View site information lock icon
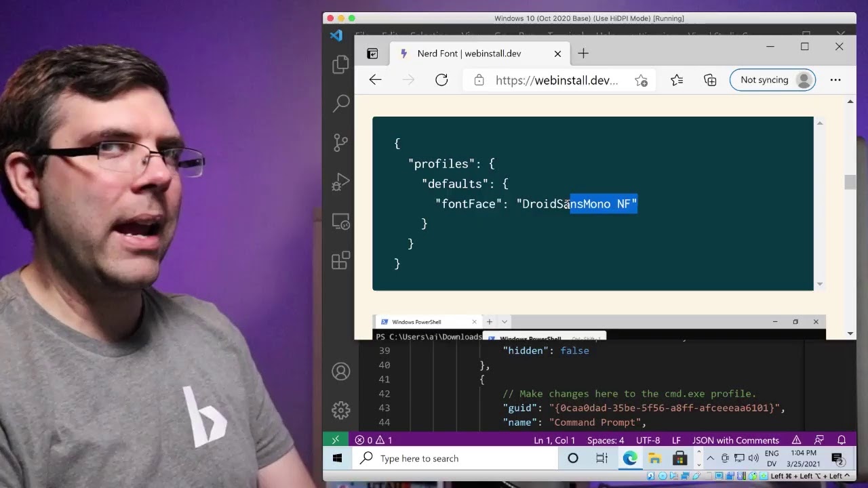This screenshot has width=868, height=488. (479, 80)
